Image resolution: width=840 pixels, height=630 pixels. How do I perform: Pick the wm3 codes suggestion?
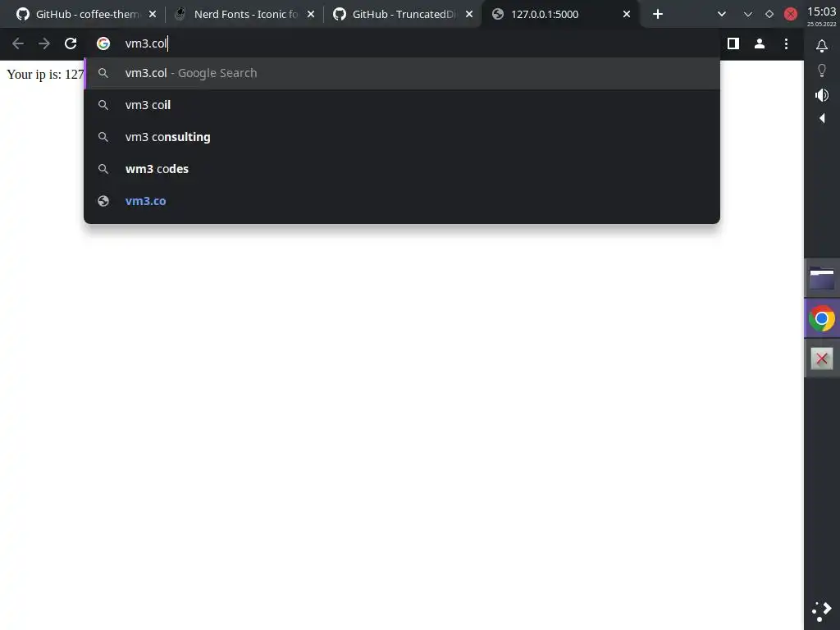(402, 169)
